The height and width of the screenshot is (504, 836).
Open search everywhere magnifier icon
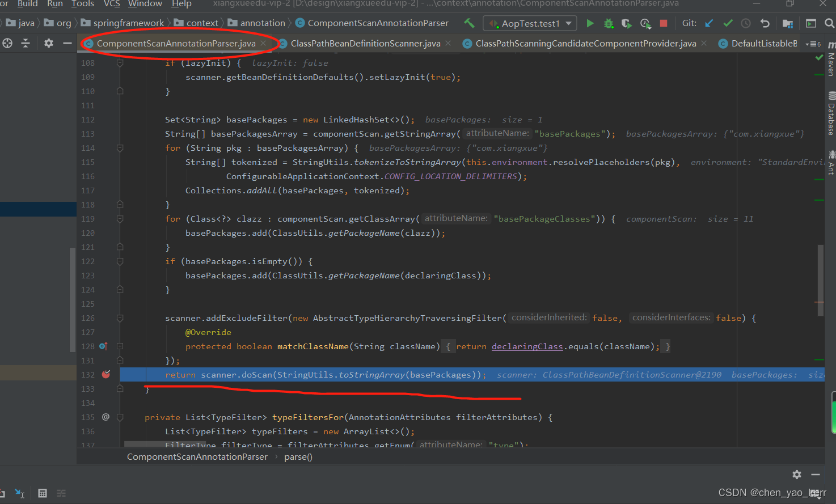click(x=829, y=23)
